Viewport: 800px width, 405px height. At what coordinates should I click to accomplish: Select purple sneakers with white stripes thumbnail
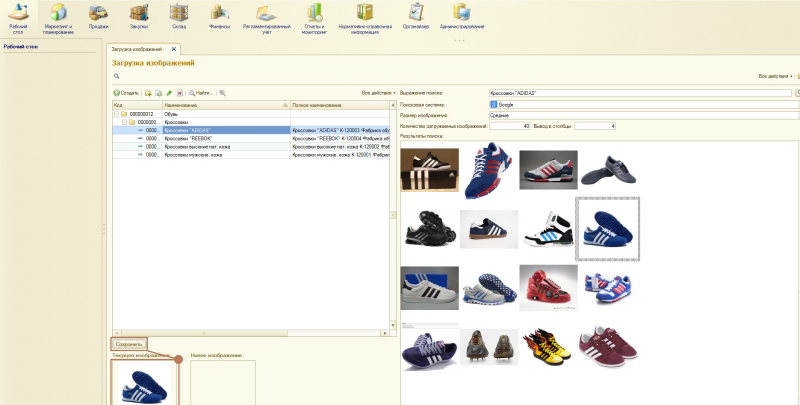430,347
